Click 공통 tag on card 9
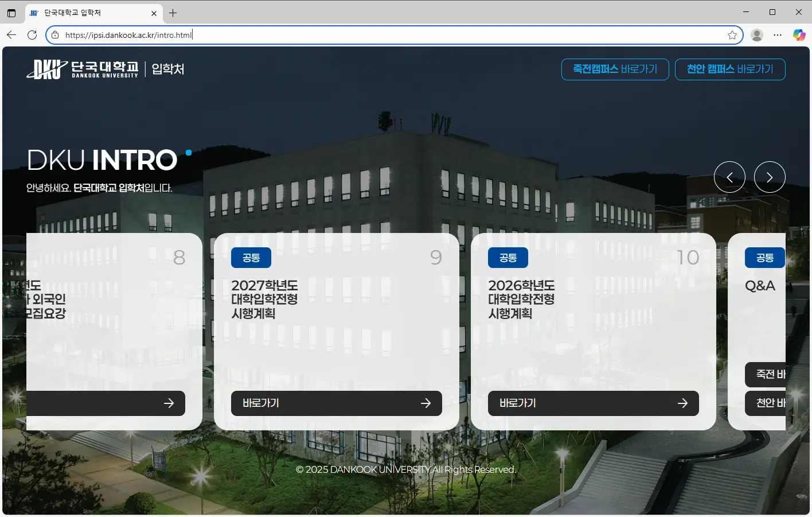Screen dimensions: 812x517 point(251,258)
